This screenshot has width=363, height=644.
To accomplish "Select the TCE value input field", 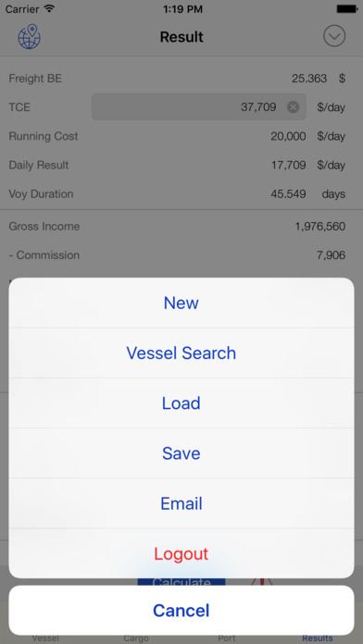I will coord(199,106).
